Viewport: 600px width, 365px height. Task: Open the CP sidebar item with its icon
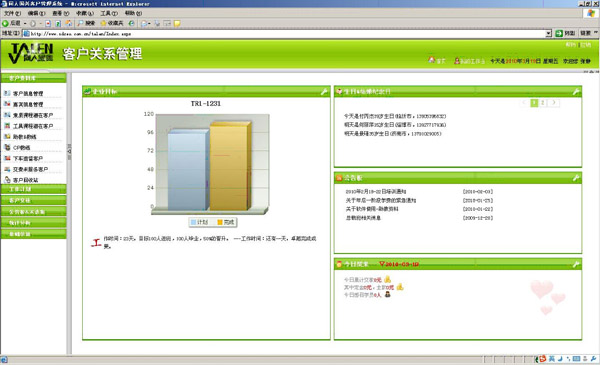17,147
